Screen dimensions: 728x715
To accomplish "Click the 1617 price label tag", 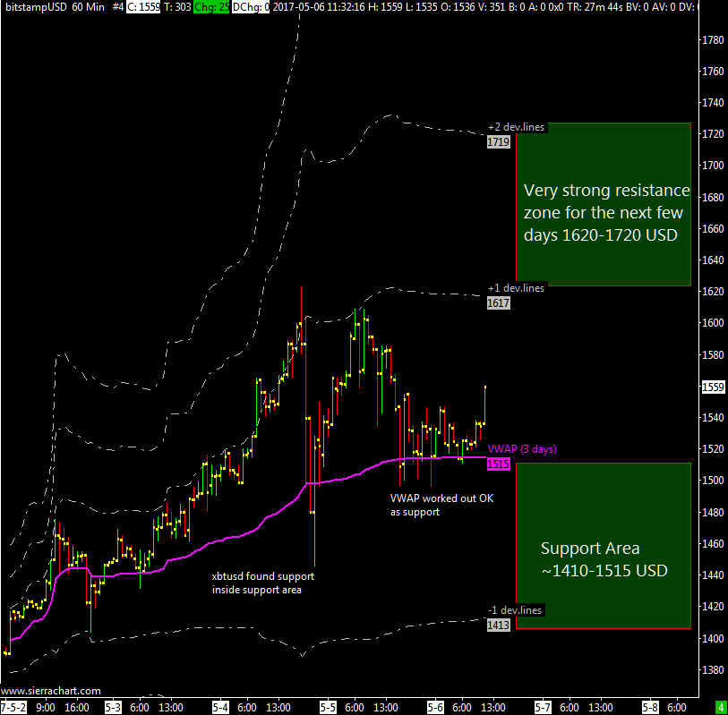I will (499, 303).
